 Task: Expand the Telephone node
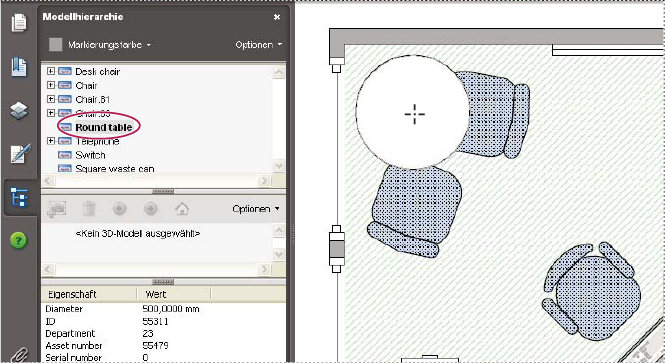(x=51, y=141)
